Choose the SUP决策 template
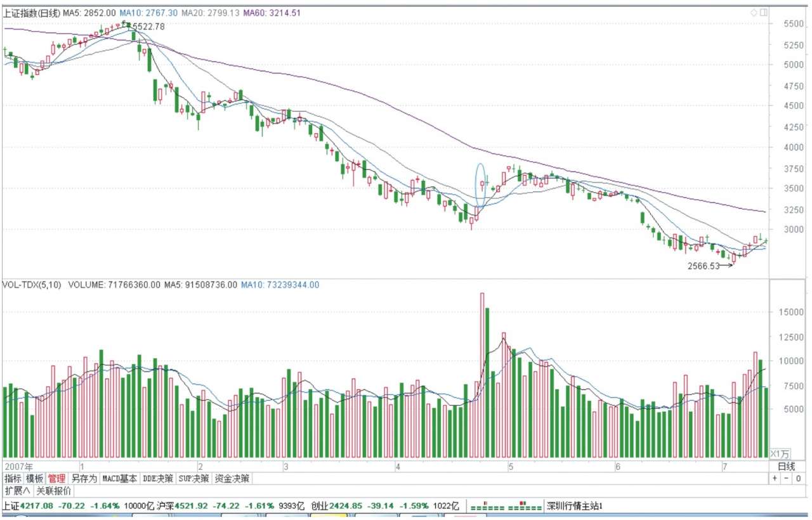The height and width of the screenshot is (520, 812). pyautogui.click(x=193, y=478)
